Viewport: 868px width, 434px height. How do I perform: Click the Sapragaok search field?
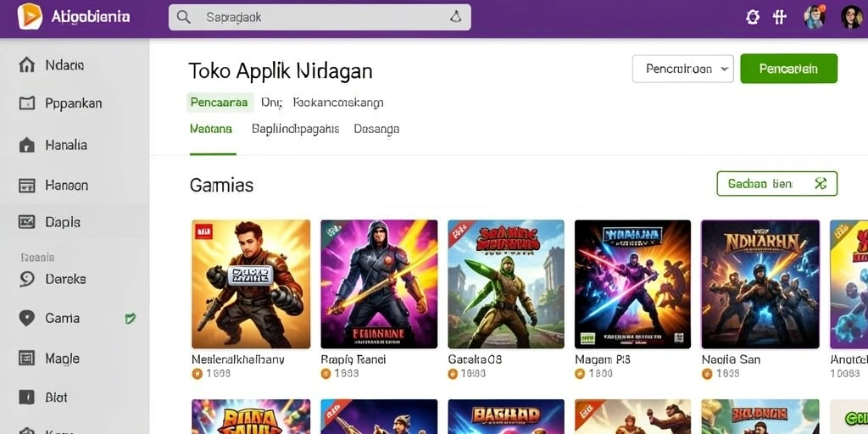(x=320, y=18)
